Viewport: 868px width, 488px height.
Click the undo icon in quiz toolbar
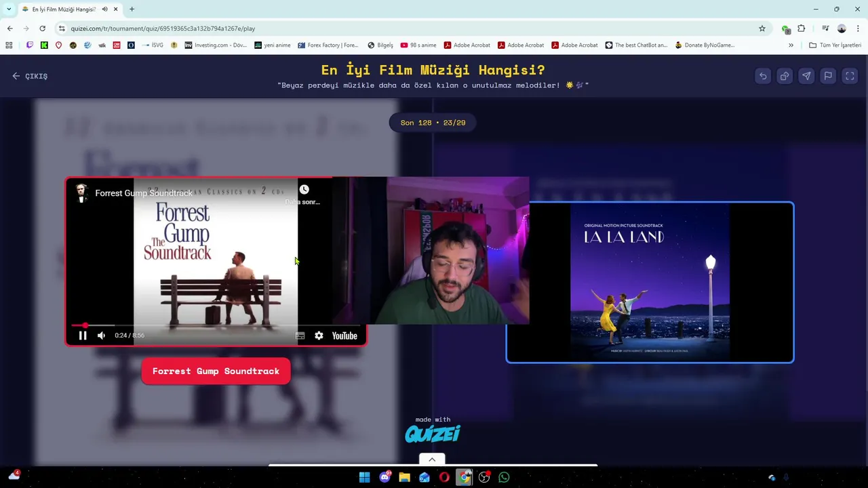click(x=763, y=76)
